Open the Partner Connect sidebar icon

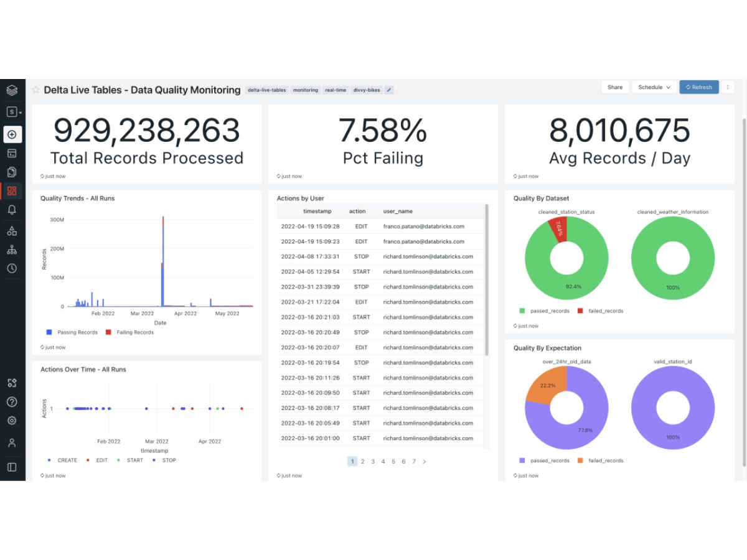click(12, 383)
